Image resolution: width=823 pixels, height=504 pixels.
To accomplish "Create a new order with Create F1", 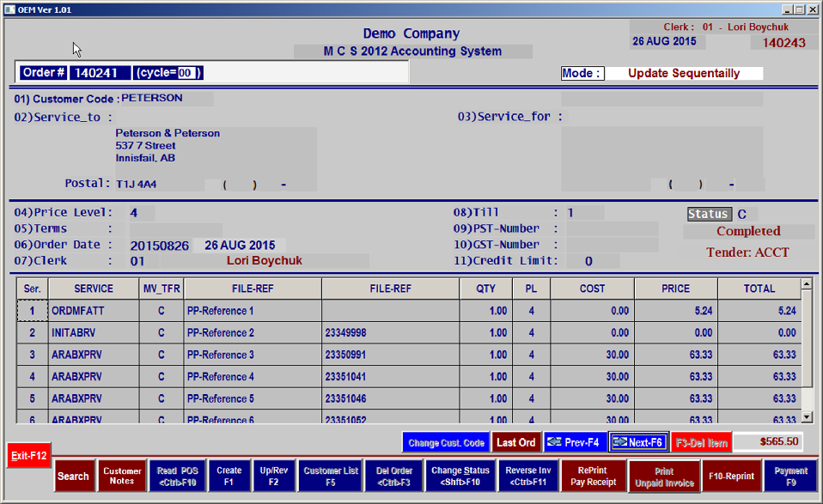I will [x=229, y=477].
